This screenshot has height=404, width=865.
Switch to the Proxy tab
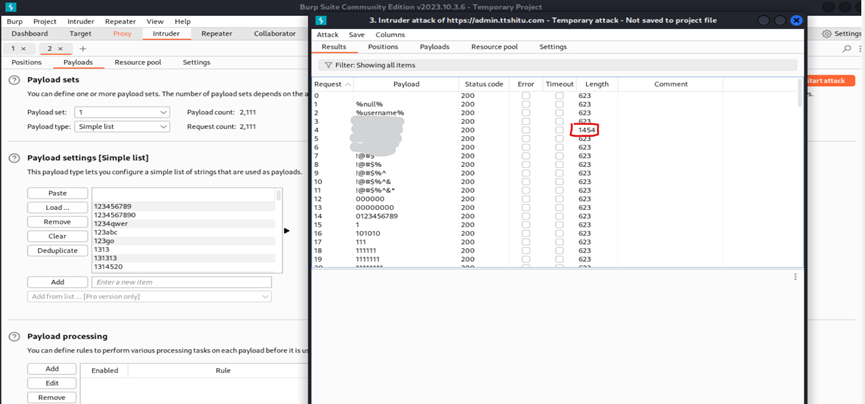tap(122, 34)
